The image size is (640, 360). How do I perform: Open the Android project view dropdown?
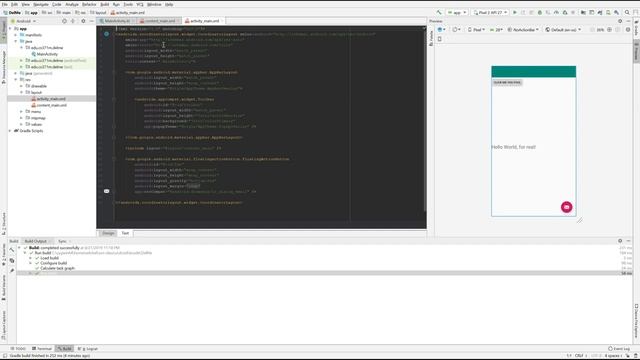pos(23,21)
